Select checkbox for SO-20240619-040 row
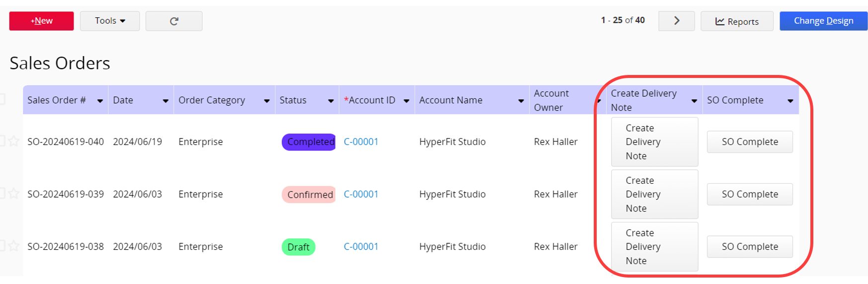 tap(2, 141)
